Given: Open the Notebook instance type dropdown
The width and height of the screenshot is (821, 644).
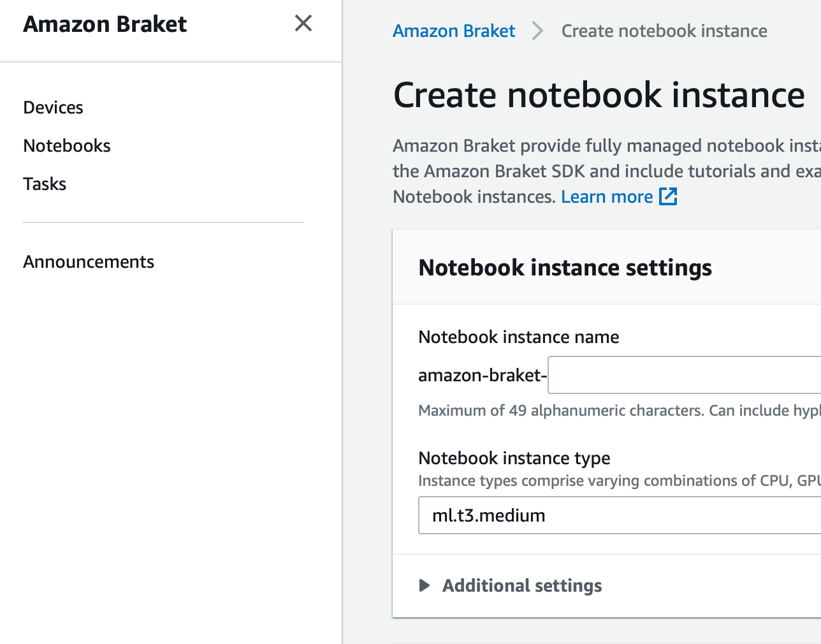Looking at the screenshot, I should 620,515.
